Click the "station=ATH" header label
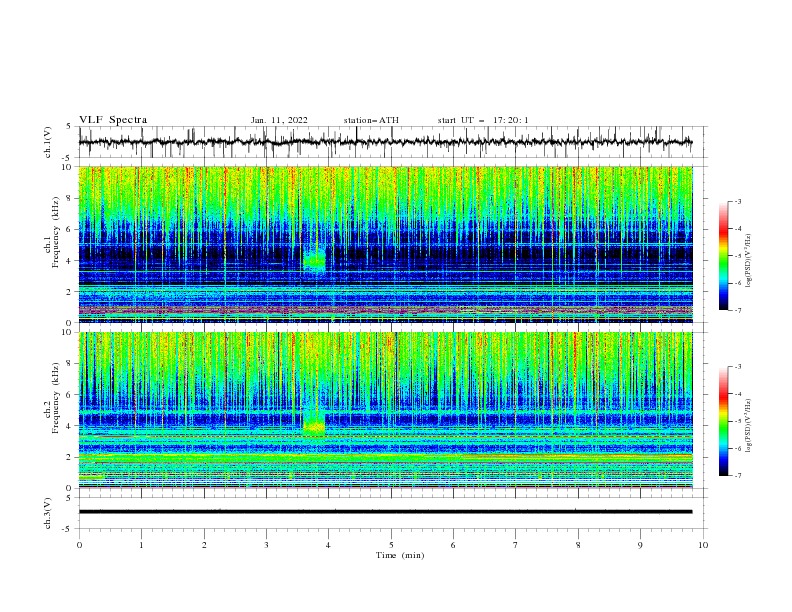The image size is (792, 612). tap(371, 120)
